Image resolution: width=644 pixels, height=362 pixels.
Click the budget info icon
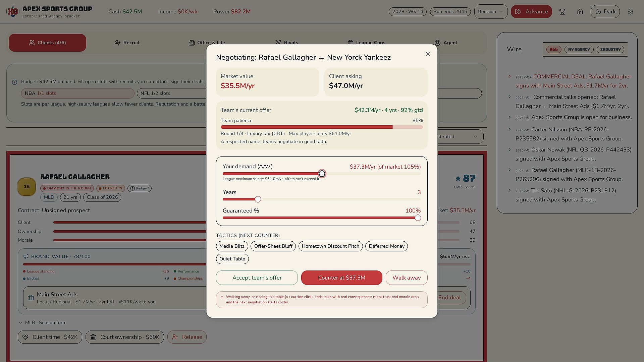tap(15, 82)
